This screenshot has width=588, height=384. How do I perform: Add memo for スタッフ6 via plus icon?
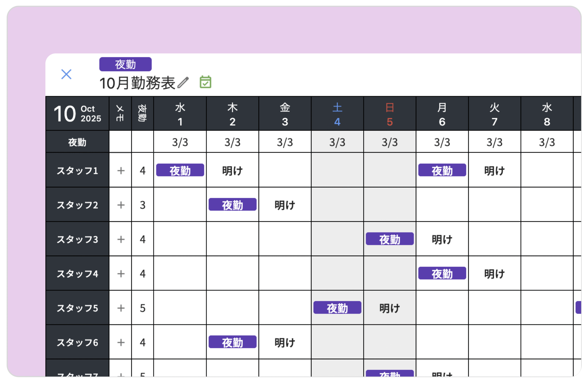121,342
